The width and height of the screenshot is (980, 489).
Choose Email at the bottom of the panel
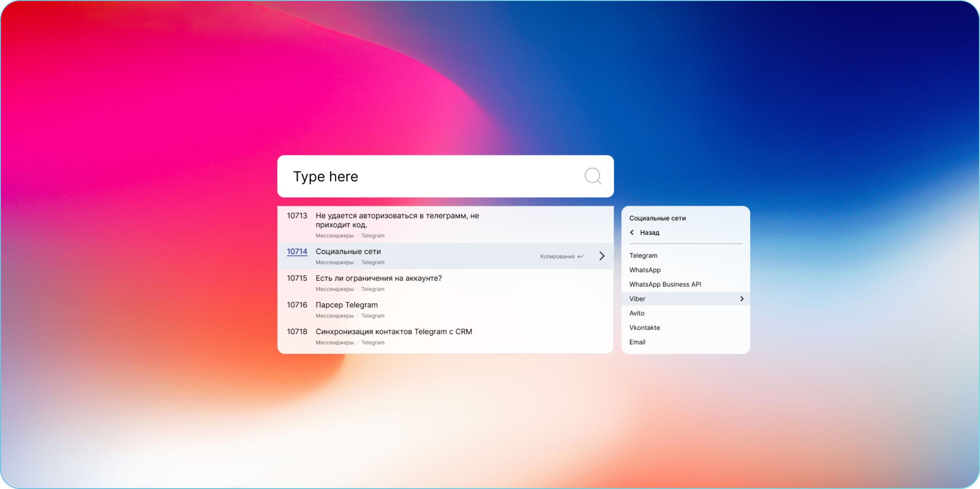[x=637, y=342]
